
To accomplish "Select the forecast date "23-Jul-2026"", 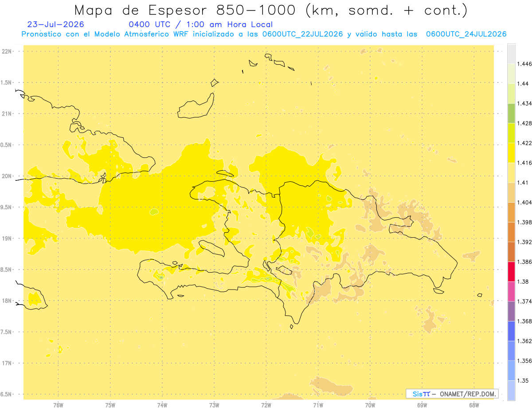I will (55, 24).
